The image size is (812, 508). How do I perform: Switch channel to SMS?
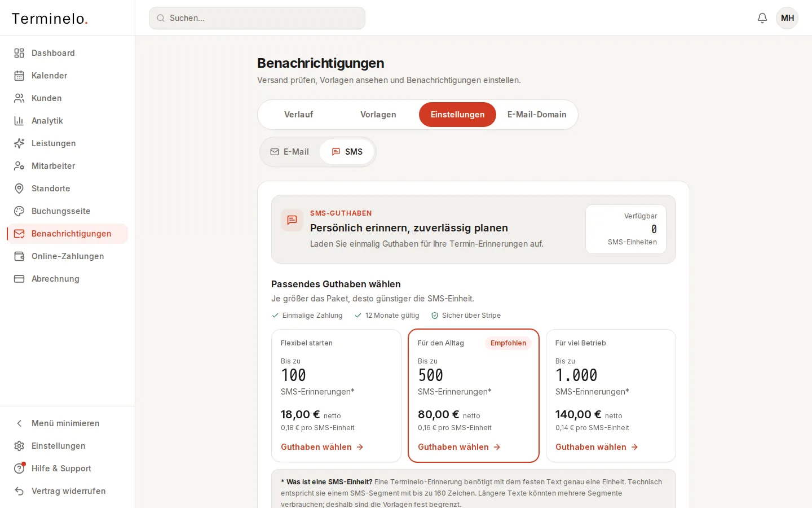point(347,152)
